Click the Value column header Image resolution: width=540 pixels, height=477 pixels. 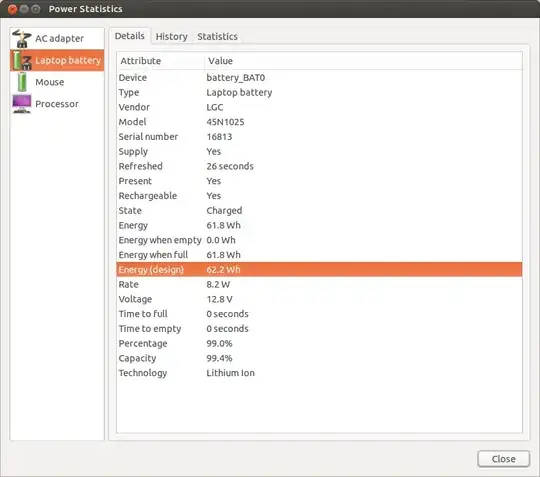[363, 61]
